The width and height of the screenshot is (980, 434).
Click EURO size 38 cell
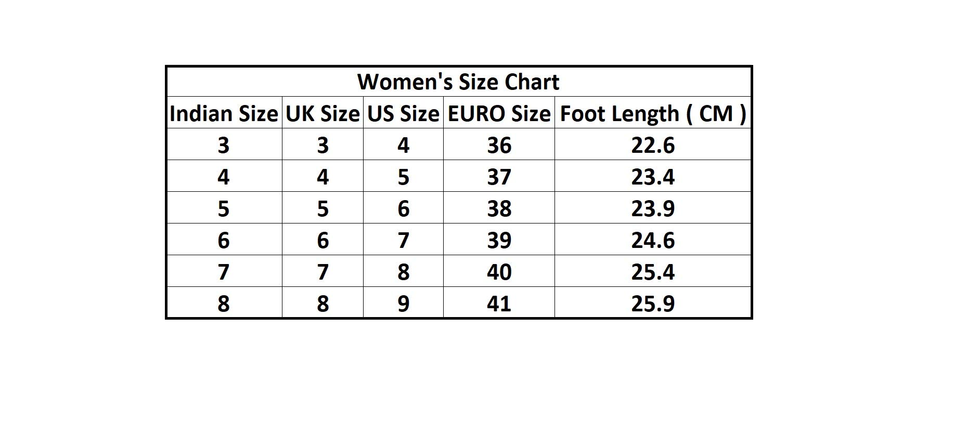499,209
